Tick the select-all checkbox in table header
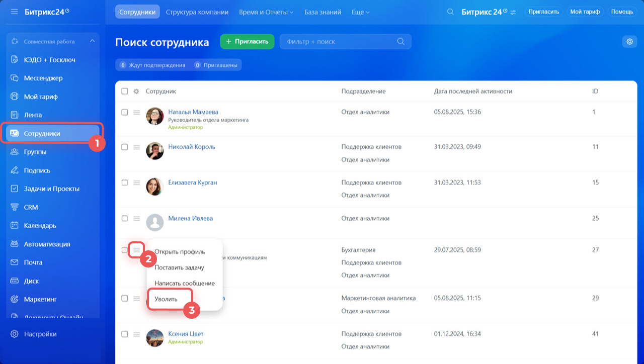The width and height of the screenshot is (644, 364). [125, 92]
